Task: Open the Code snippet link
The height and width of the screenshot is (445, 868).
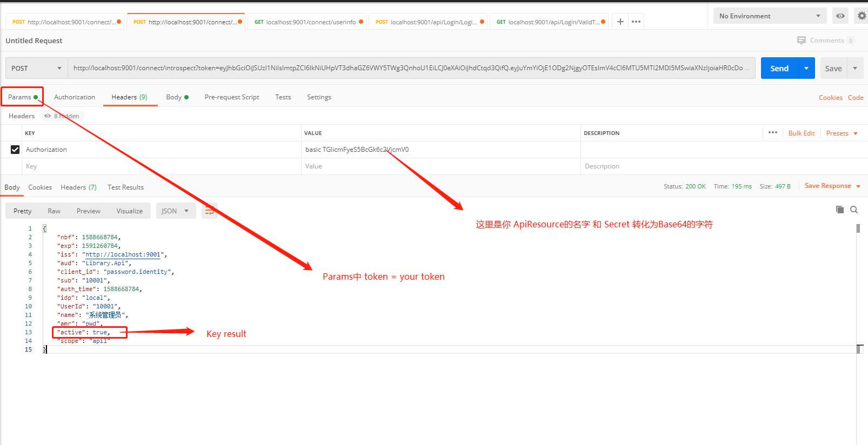Action: click(856, 98)
